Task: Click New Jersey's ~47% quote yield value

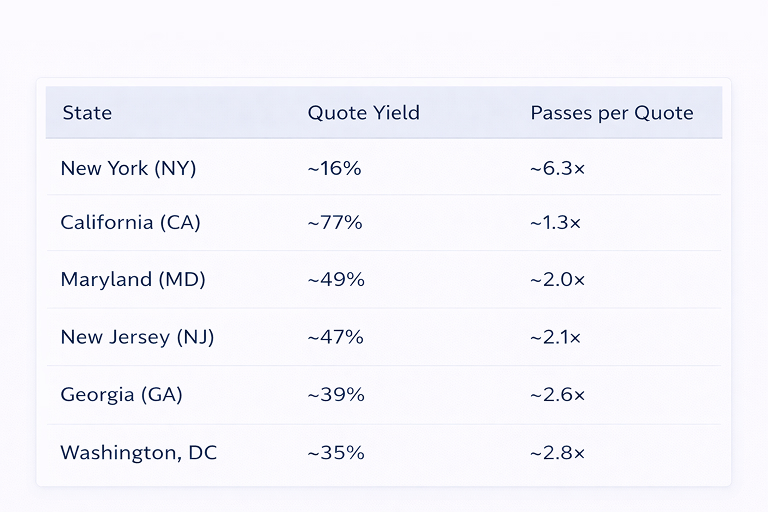Action: (x=335, y=337)
